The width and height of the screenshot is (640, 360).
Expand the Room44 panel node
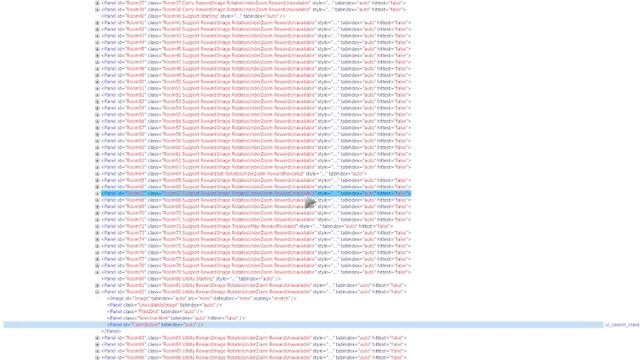pyautogui.click(x=97, y=42)
